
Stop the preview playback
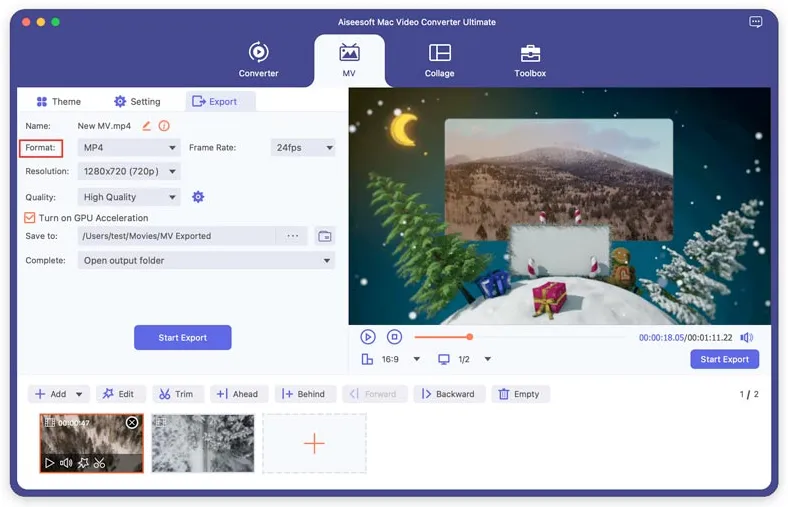(x=394, y=337)
